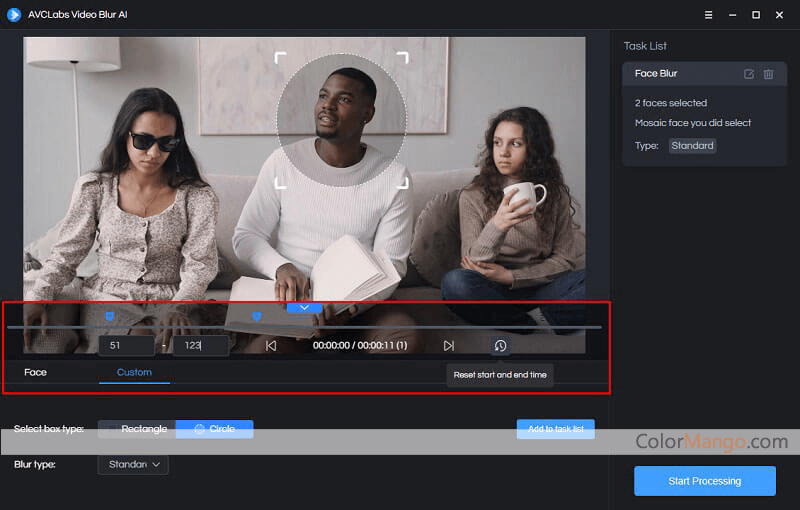Click Add to task list button
800x510 pixels.
(x=555, y=429)
